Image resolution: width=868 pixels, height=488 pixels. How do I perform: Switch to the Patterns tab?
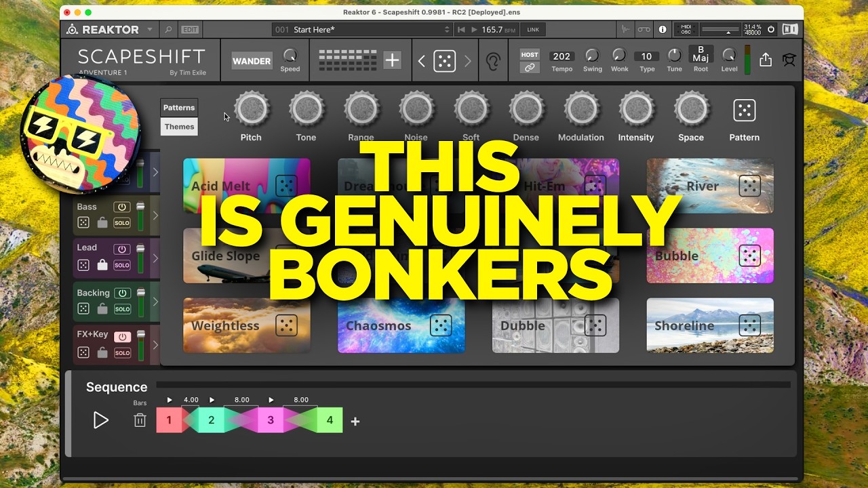coord(179,108)
